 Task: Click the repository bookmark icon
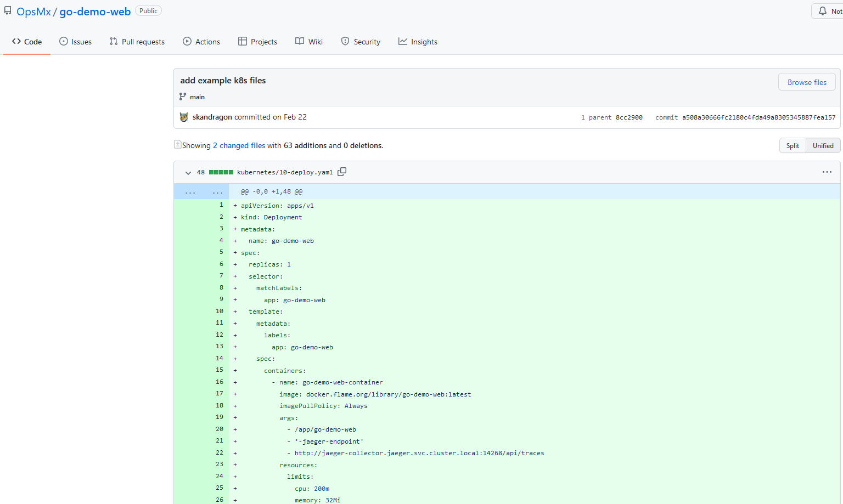pos(7,10)
